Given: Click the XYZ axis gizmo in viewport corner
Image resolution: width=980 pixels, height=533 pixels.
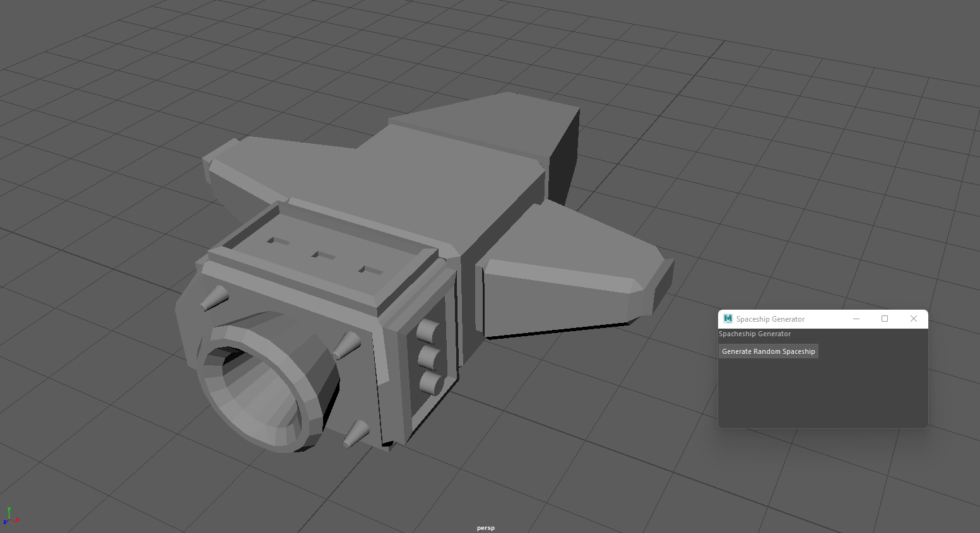Looking at the screenshot, I should pyautogui.click(x=10, y=515).
